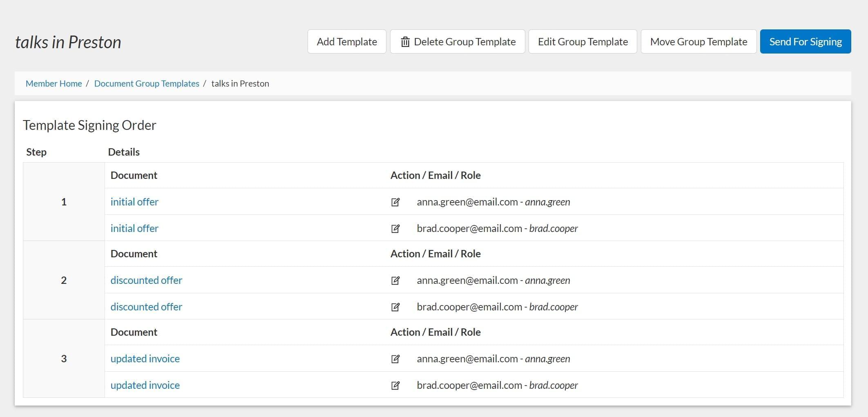868x417 pixels.
Task: Open the second discounted offer document link
Action: tap(146, 307)
